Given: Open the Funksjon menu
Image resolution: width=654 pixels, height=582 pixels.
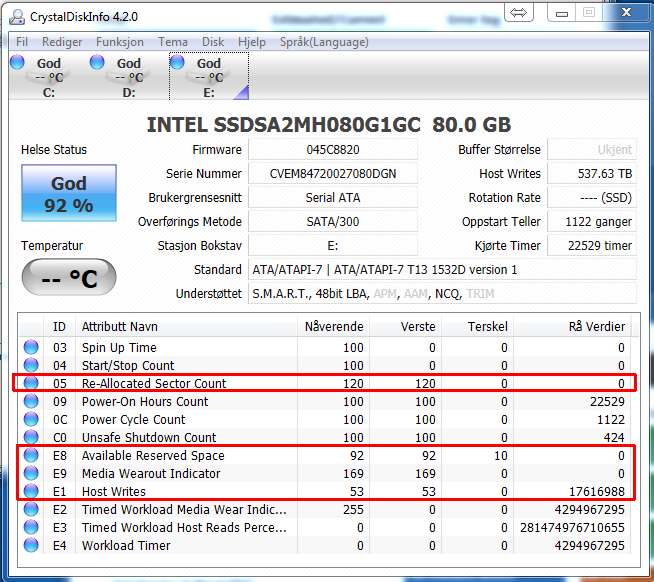Looking at the screenshot, I should click(120, 42).
